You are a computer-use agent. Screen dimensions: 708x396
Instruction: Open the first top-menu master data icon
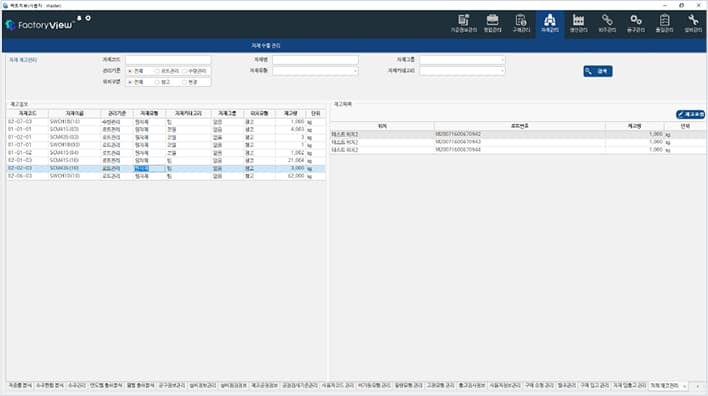pyautogui.click(x=463, y=23)
